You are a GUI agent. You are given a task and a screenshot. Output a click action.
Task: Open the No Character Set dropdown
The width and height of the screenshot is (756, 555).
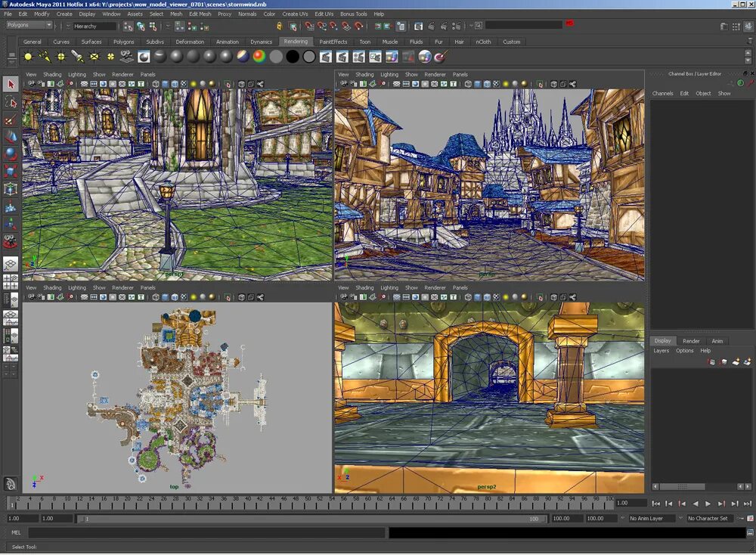pyautogui.click(x=711, y=519)
